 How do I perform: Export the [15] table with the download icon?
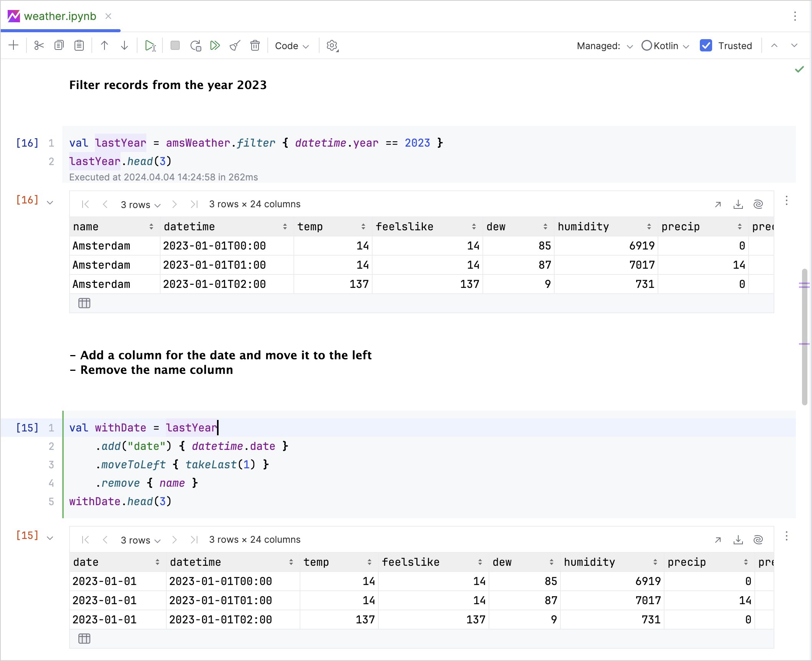tap(737, 539)
